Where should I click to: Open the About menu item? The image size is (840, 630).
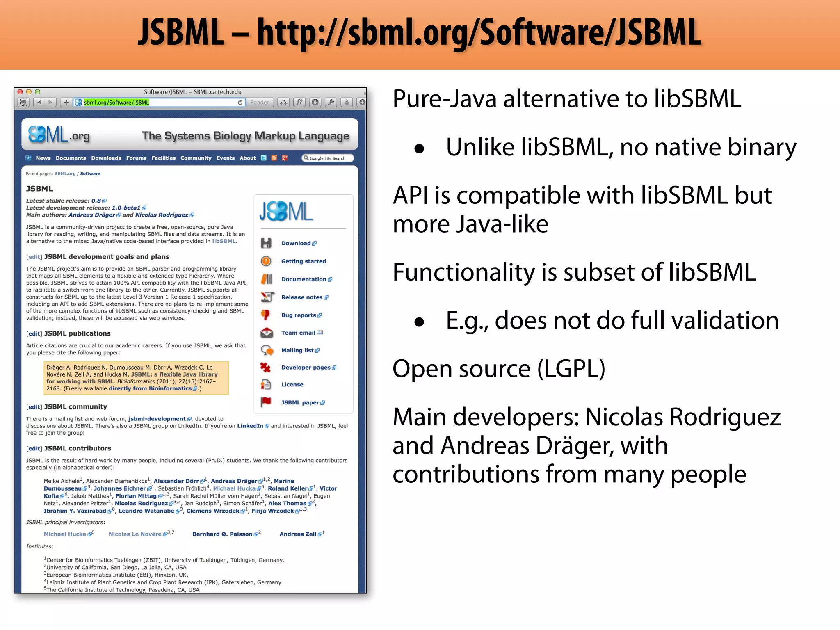(248, 158)
